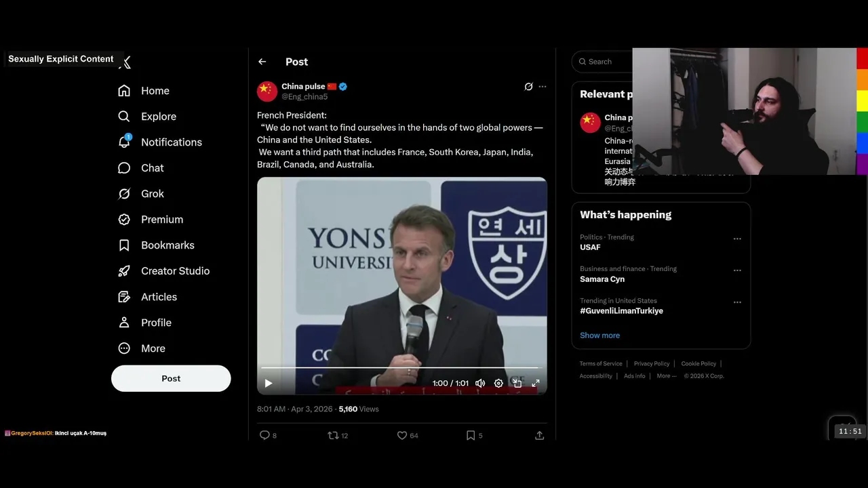Like the post with the heart

(x=402, y=435)
